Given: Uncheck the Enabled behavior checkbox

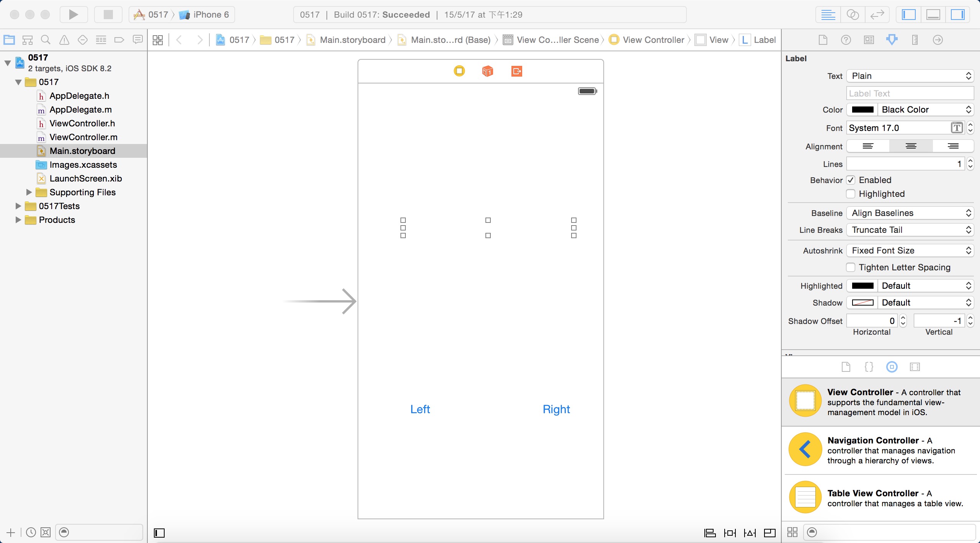Looking at the screenshot, I should (x=851, y=180).
